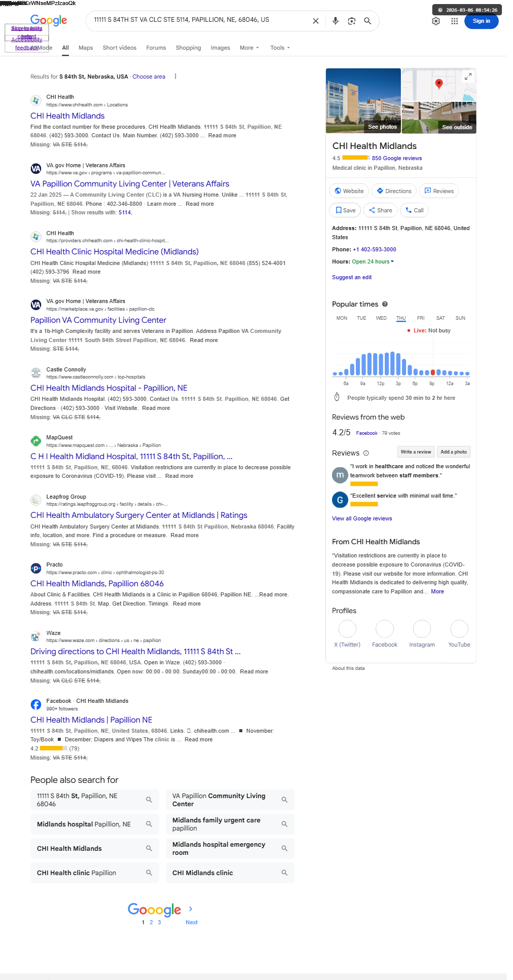
Task: Click the red map pin on the map
Action: coord(439,84)
